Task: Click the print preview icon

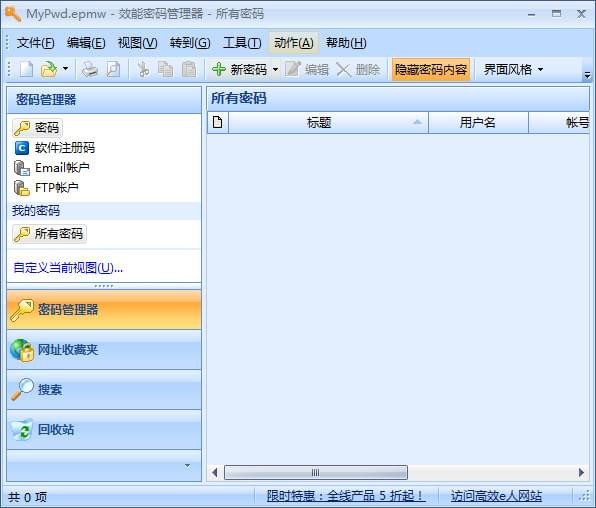Action: tap(113, 70)
